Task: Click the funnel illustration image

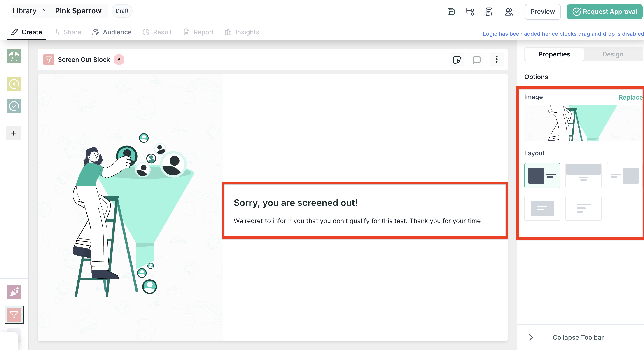Action: point(130,208)
